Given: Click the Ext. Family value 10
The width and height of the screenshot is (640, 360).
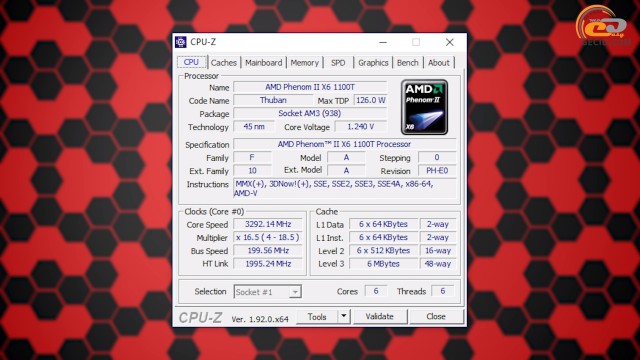Looking at the screenshot, I should (252, 171).
